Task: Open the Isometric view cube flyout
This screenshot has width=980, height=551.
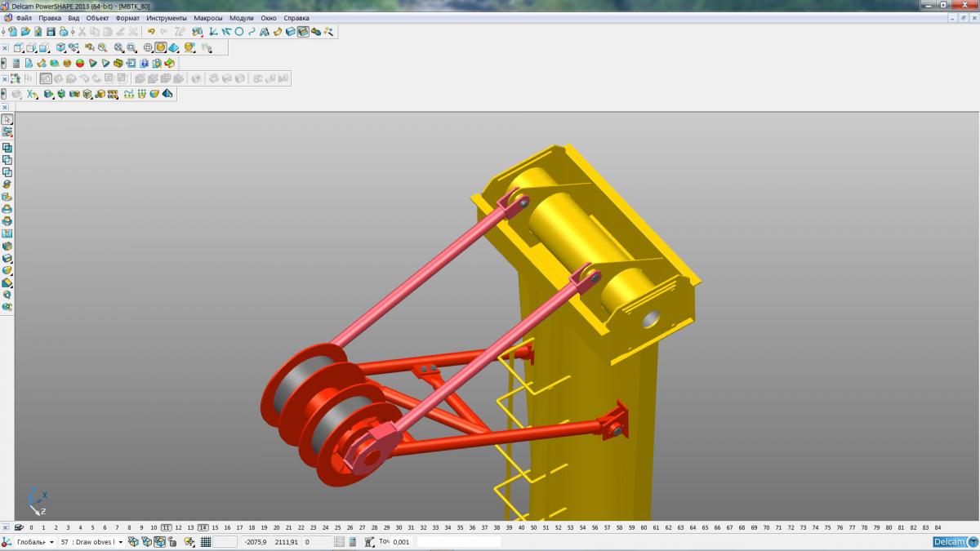Action: 61,48
